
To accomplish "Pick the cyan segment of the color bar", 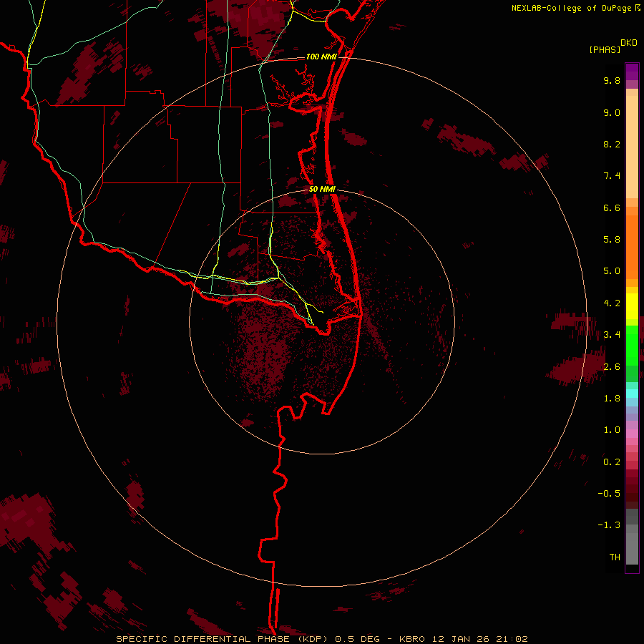I will pyautogui.click(x=632, y=394).
